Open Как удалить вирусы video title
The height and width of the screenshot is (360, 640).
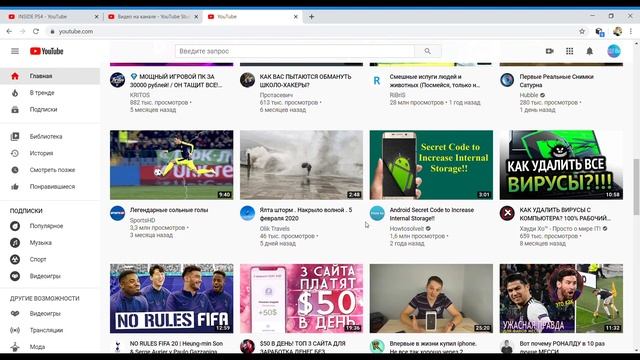(565, 214)
